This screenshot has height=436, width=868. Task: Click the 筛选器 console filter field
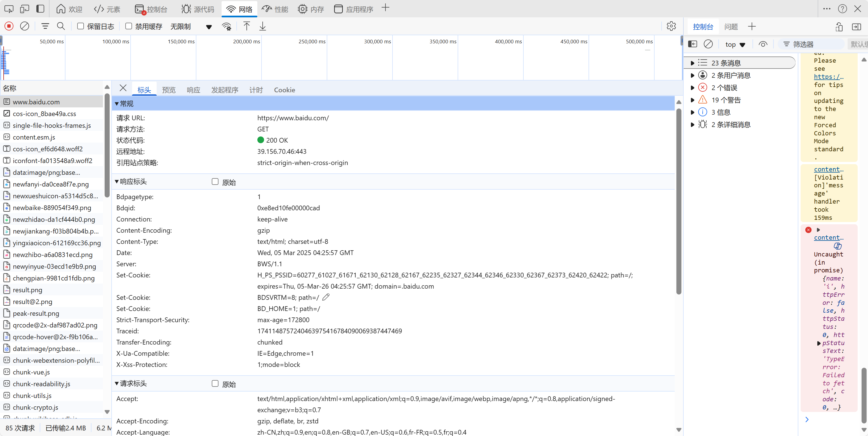tap(812, 44)
